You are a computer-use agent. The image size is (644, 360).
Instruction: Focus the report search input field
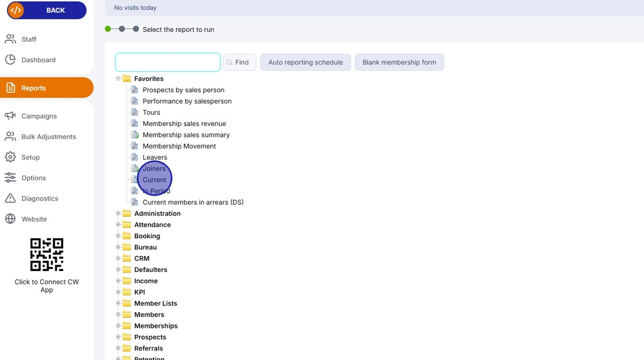[167, 62]
